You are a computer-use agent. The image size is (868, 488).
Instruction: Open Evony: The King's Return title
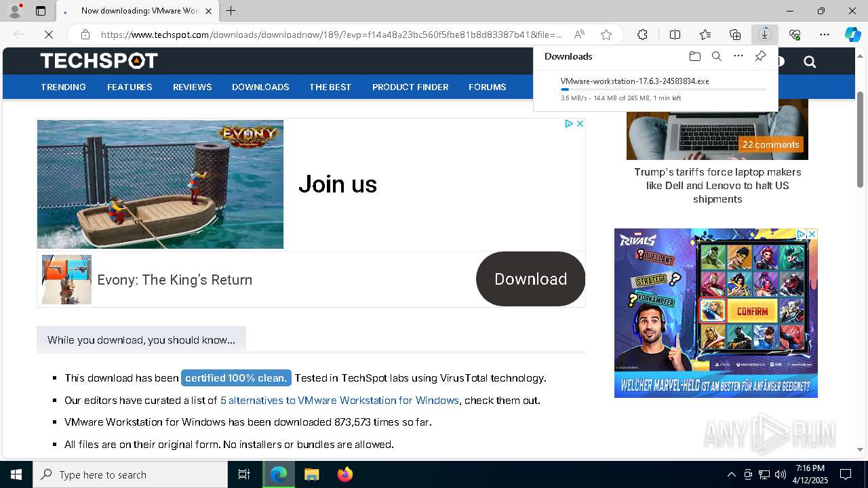174,279
